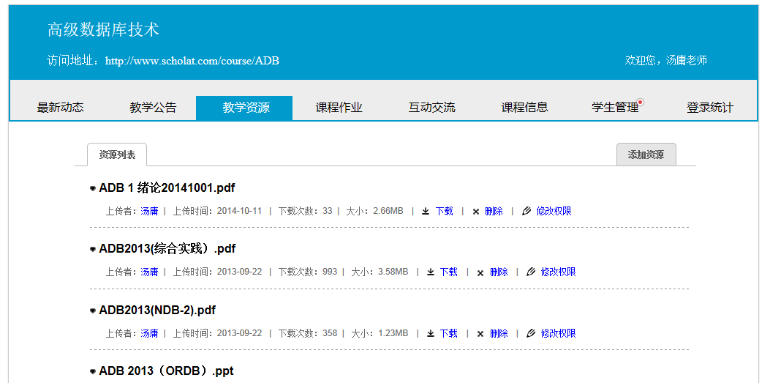Click delete X icon for ADB2013(NDB-2).pdf

pos(480,334)
